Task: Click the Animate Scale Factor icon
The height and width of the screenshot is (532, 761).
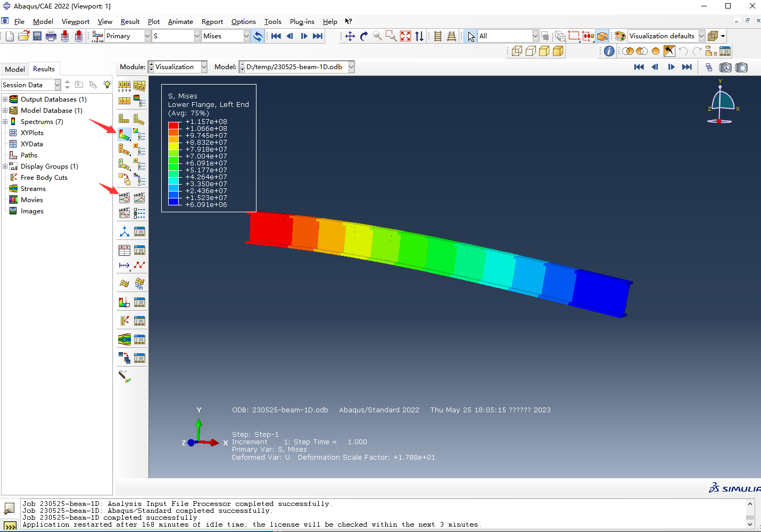Action: click(124, 198)
